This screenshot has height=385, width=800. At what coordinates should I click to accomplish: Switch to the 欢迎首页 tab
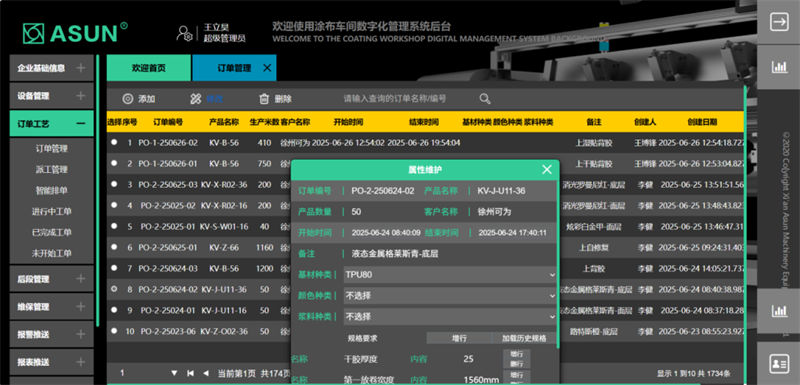[x=148, y=68]
